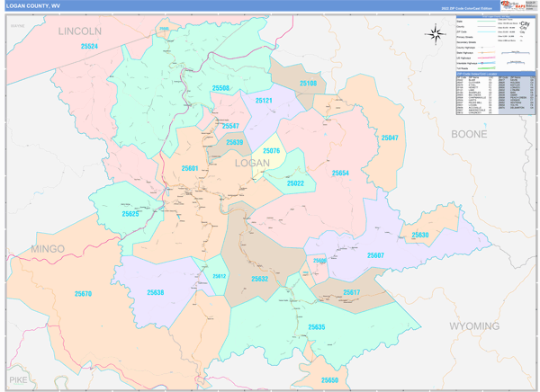This screenshot has width=540, height=392.
Task: Click ZIP code label 25524
Action: (x=90, y=46)
